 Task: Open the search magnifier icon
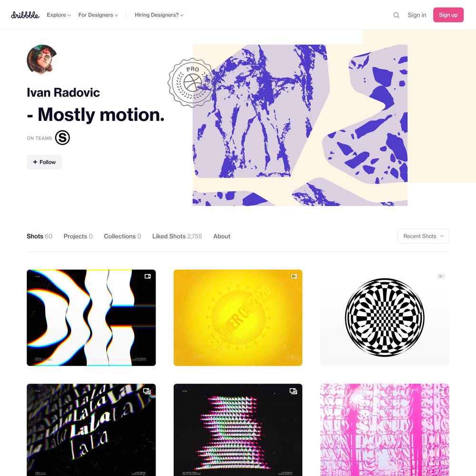click(396, 15)
